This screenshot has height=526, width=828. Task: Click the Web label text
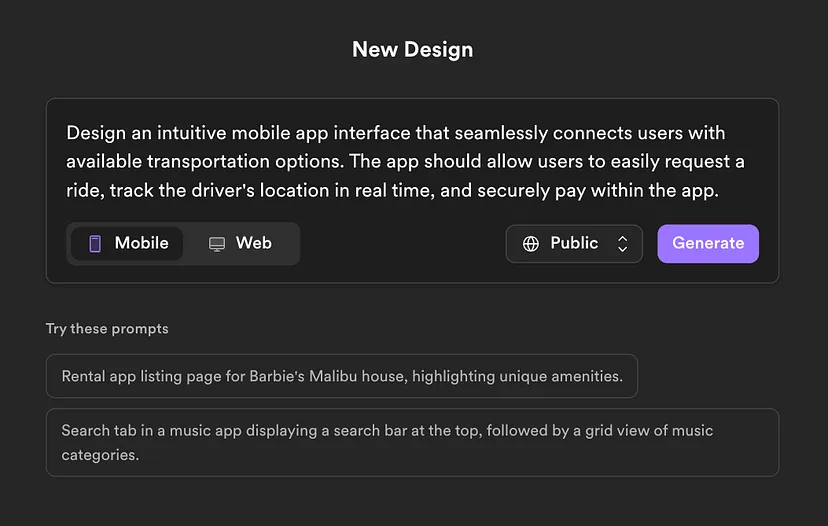pos(253,243)
